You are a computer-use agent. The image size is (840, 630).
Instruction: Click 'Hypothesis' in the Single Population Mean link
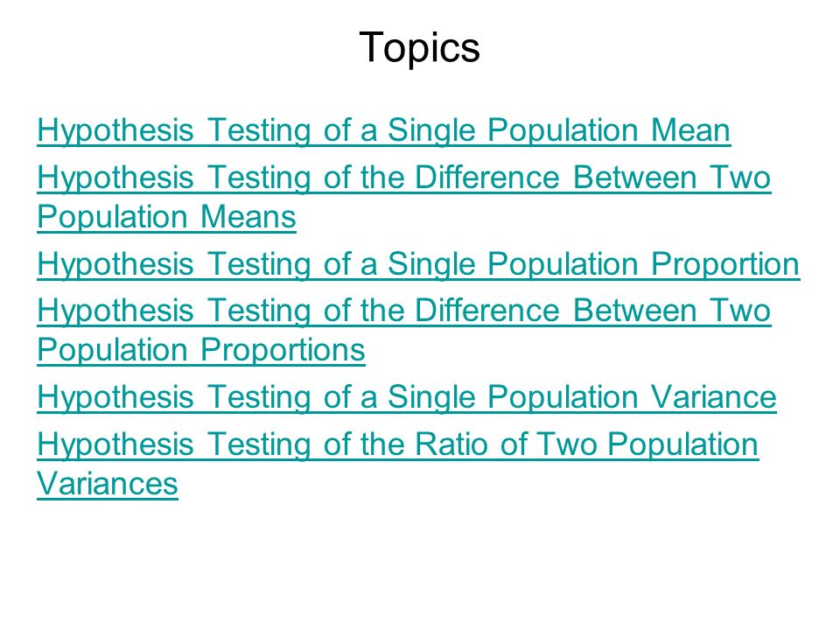tap(115, 131)
